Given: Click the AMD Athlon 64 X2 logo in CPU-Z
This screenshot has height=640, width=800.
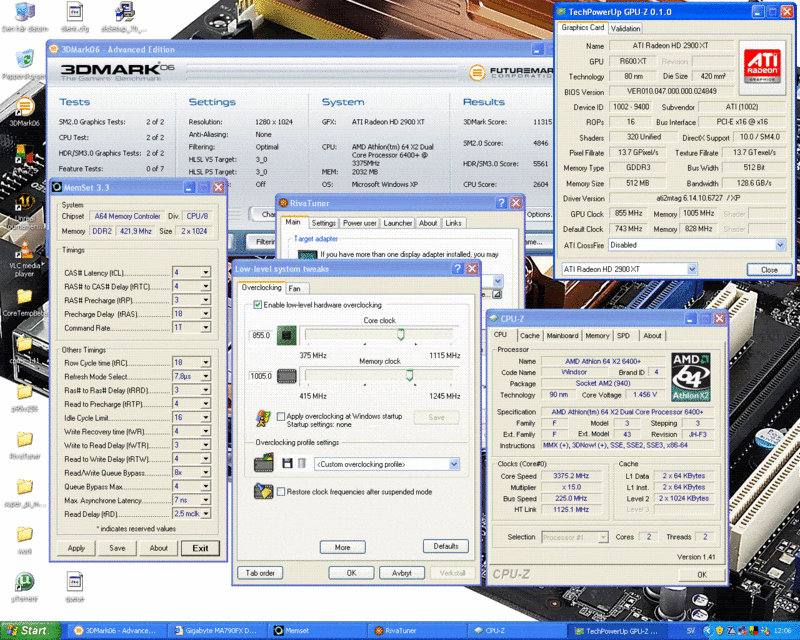Looking at the screenshot, I should click(690, 377).
